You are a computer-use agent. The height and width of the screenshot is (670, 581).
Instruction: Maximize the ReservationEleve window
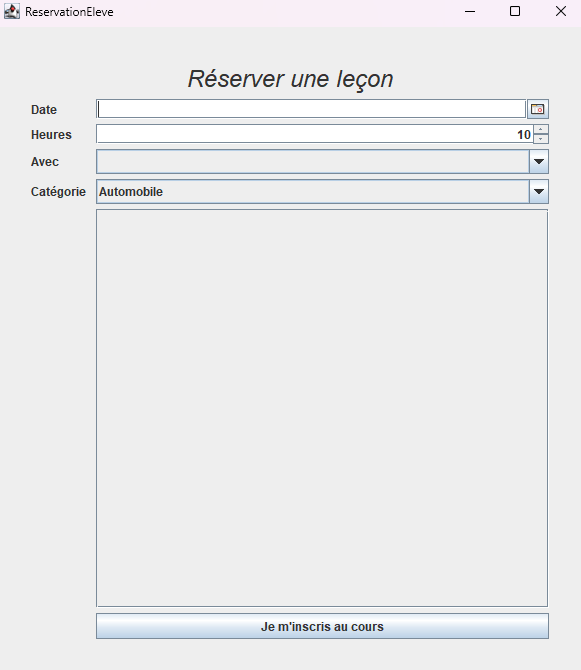515,12
